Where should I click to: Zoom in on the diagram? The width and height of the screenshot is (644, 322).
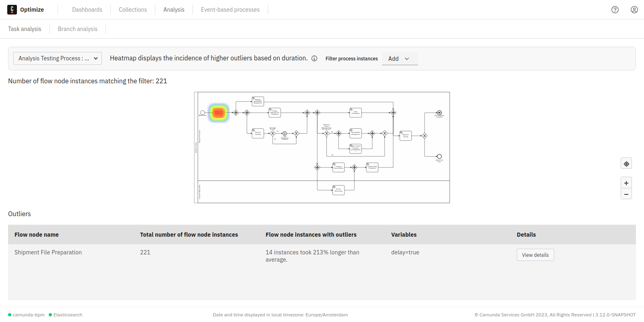(626, 183)
